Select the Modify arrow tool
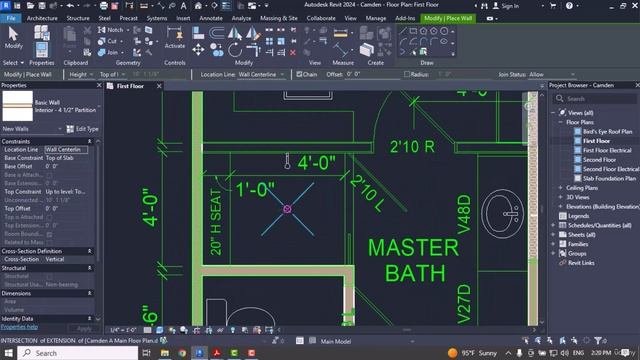Screen dimensions: 640x360 13,38
